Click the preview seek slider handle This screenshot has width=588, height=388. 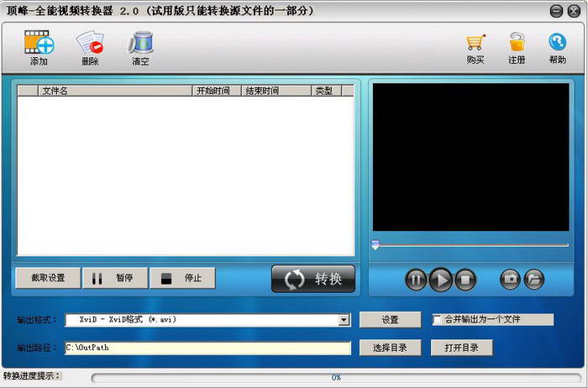click(x=375, y=245)
